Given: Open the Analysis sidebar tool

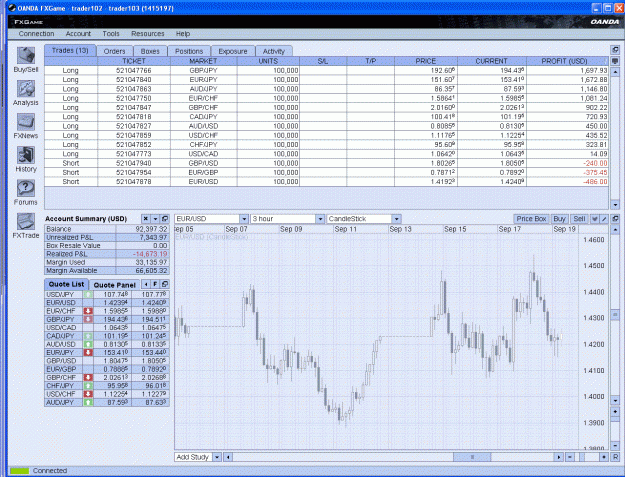Looking at the screenshot, I should pyautogui.click(x=26, y=93).
